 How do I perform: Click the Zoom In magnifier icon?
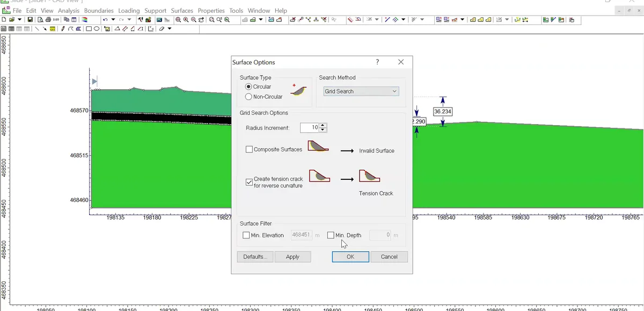click(186, 19)
